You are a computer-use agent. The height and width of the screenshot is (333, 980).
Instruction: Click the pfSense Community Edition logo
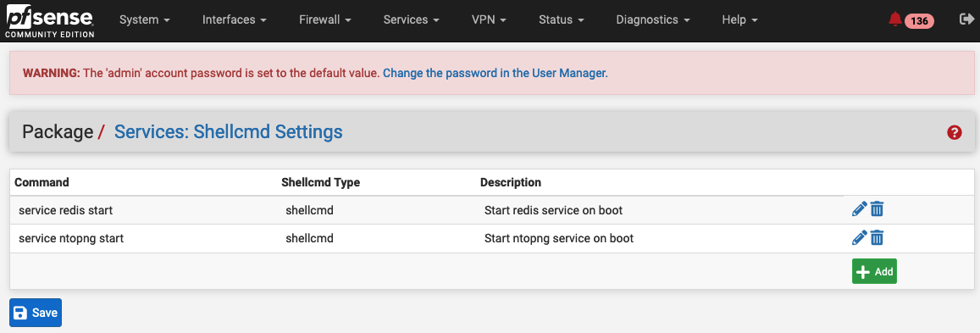tap(50, 20)
